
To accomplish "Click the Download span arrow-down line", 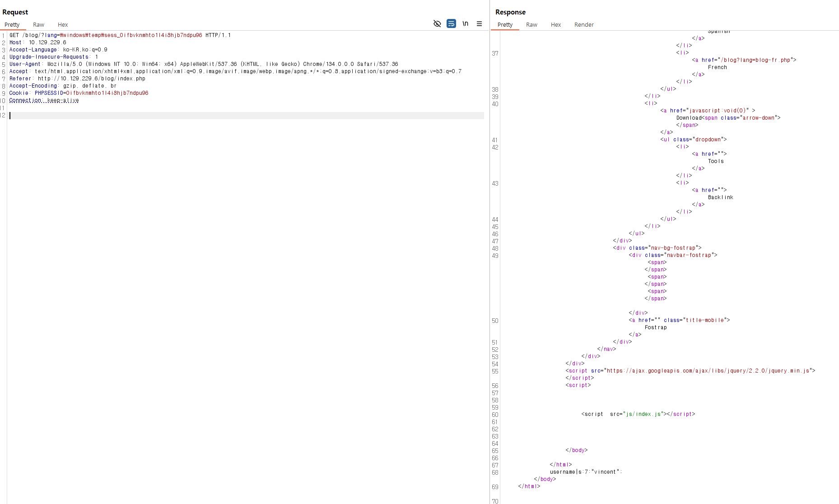I will click(728, 118).
